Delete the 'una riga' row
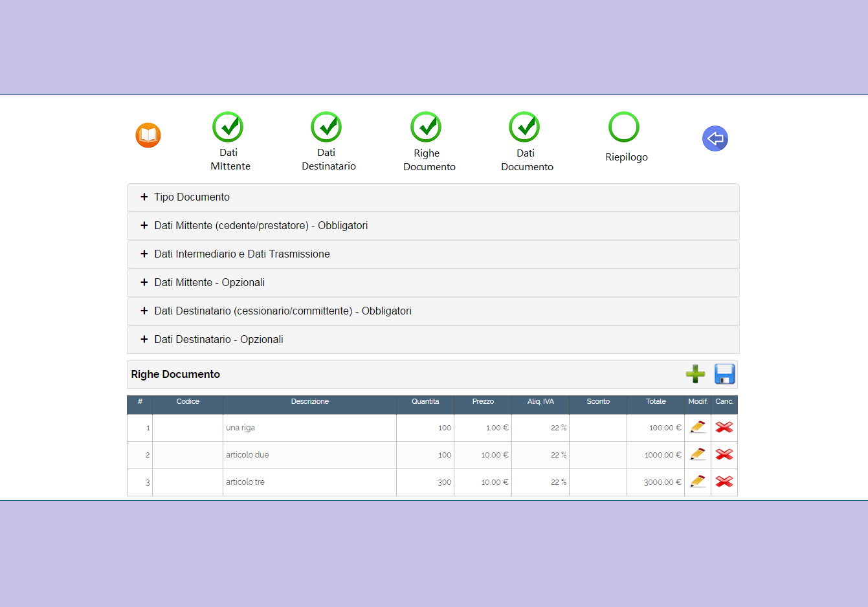Image resolution: width=868 pixels, height=607 pixels. click(x=724, y=427)
